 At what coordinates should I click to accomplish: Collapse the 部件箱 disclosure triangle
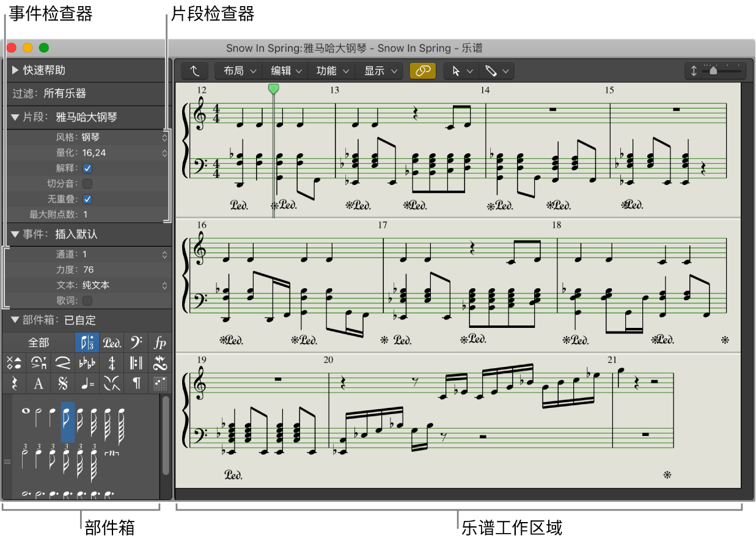tap(15, 321)
